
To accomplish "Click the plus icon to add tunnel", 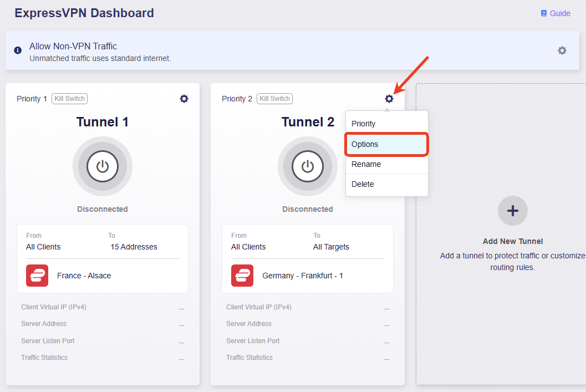I will click(513, 211).
